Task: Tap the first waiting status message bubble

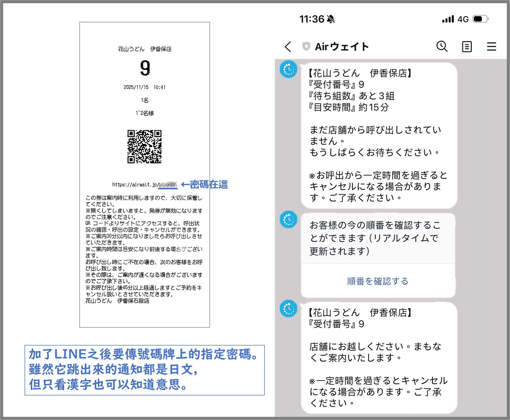Action: point(379,136)
